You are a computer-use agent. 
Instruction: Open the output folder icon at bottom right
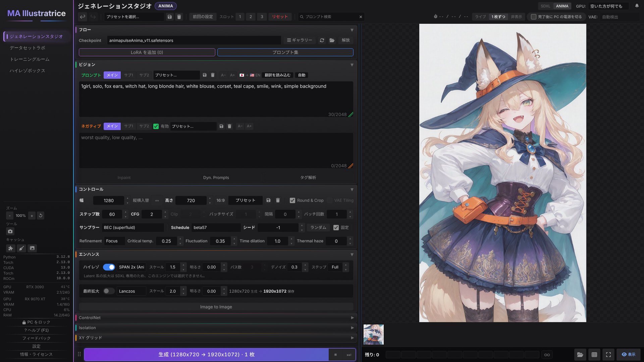point(580,355)
